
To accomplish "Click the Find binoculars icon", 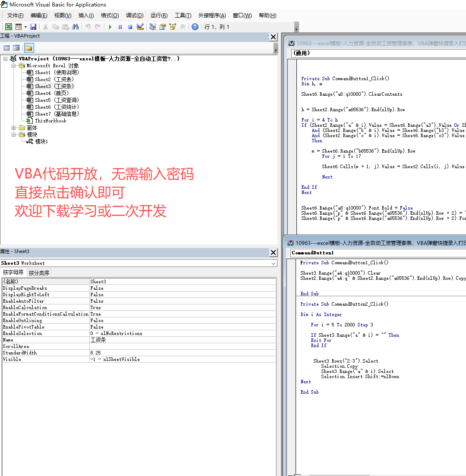I will pyautogui.click(x=75, y=27).
